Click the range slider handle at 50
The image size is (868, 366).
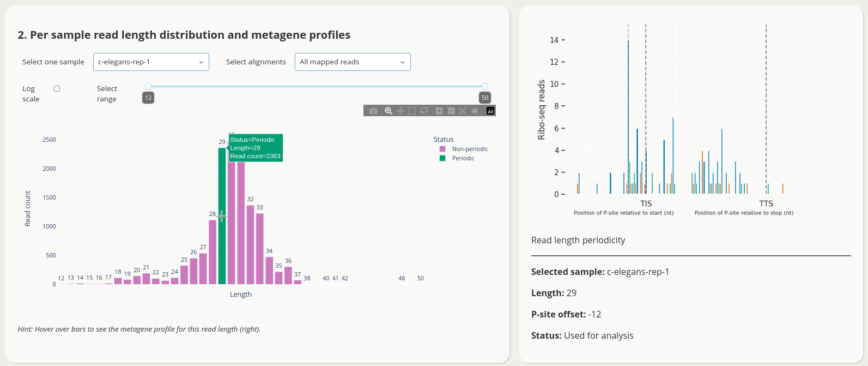point(485,86)
